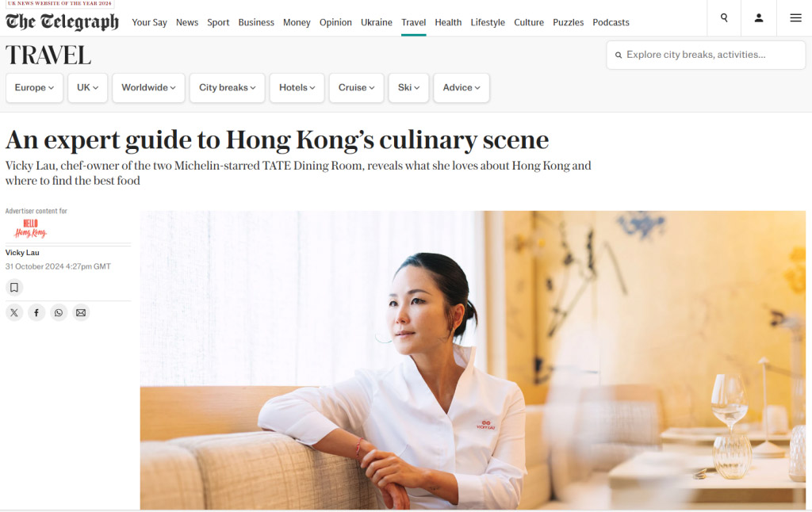This screenshot has height=512, width=812.
Task: Open the Advice dropdown
Action: (x=462, y=87)
